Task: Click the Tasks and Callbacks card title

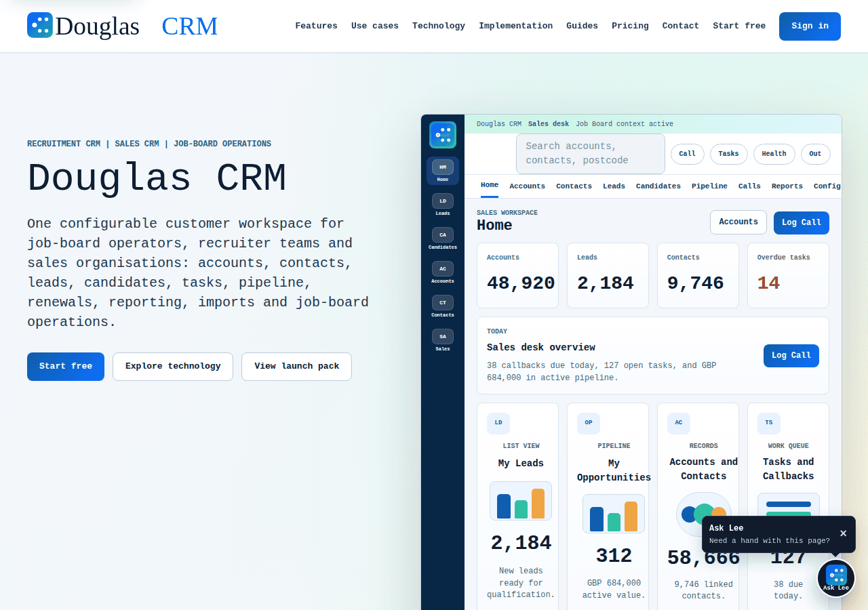Action: (788, 469)
